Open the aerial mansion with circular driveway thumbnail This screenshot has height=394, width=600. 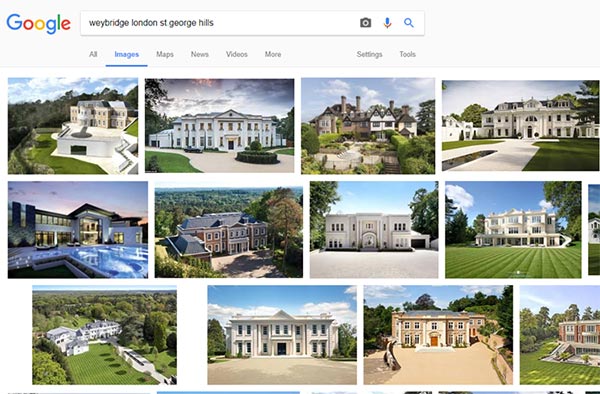73,126
